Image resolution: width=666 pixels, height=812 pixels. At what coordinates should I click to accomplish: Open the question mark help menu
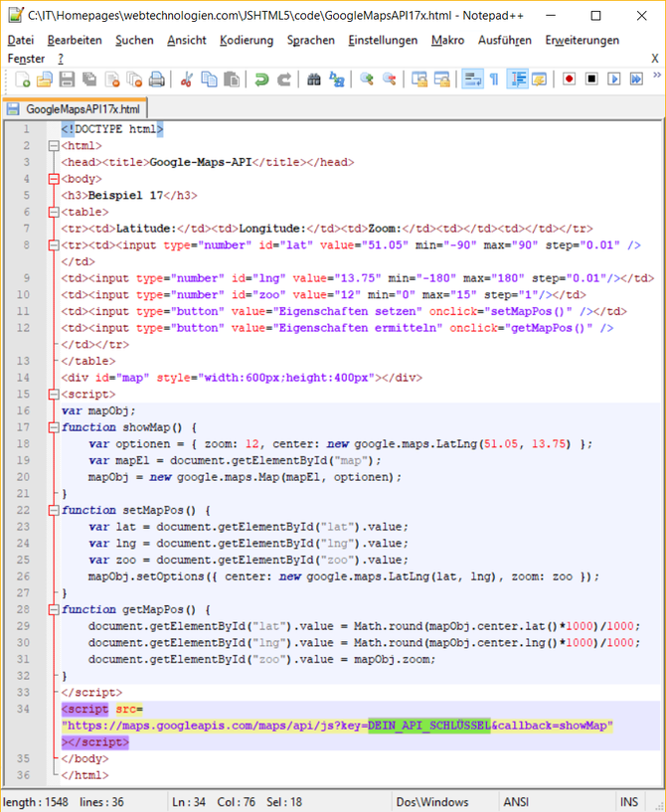[x=61, y=59]
